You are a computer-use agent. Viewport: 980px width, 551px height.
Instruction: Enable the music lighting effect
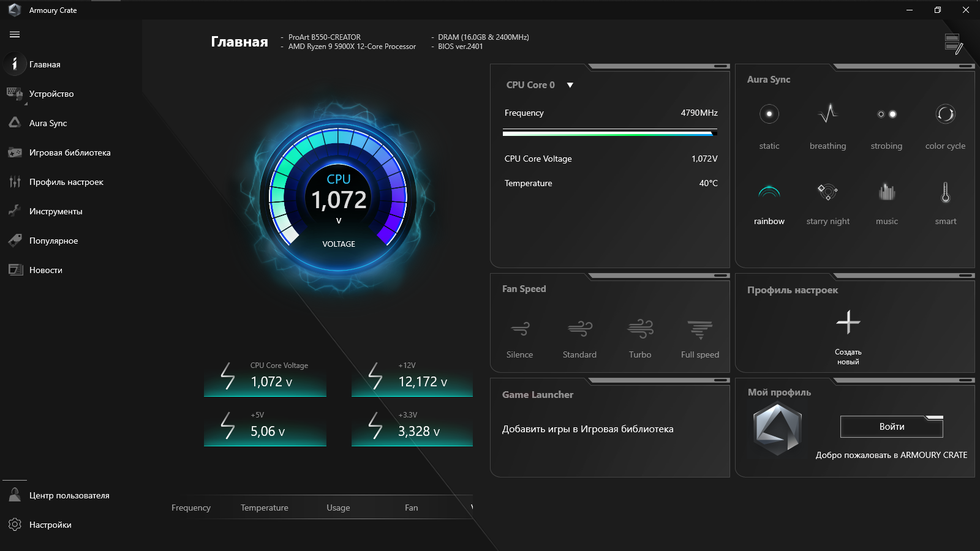tap(886, 193)
